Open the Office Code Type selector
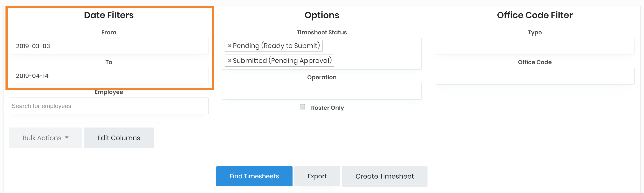Image resolution: width=644 pixels, height=193 pixels. [534, 46]
